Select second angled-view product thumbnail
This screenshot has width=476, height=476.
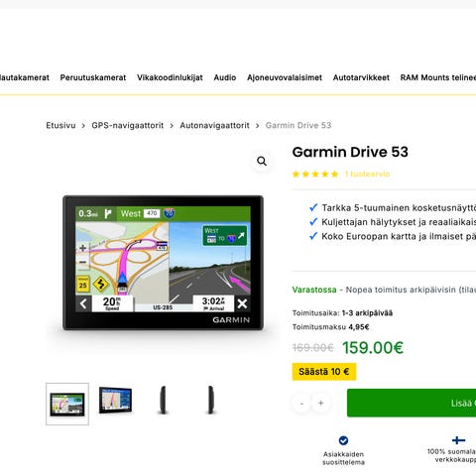(115, 400)
